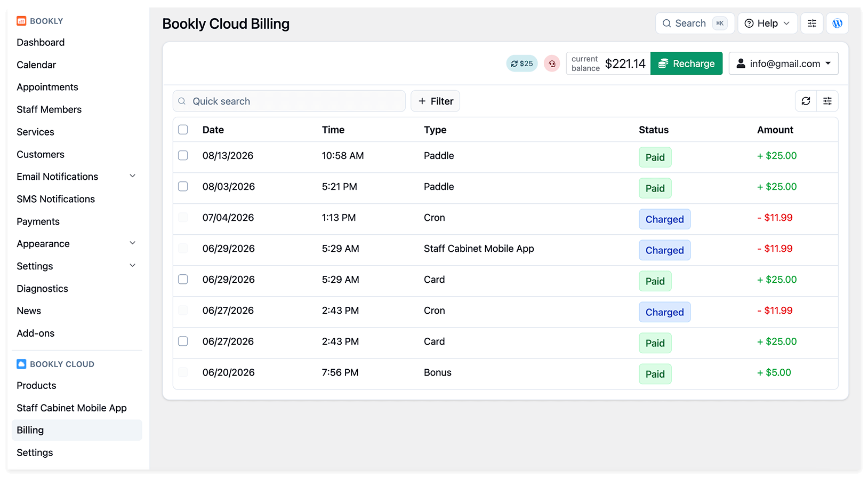The height and width of the screenshot is (477, 868).
Task: Click the 'Bookly Cloud Billing' page title
Action: [x=226, y=24]
